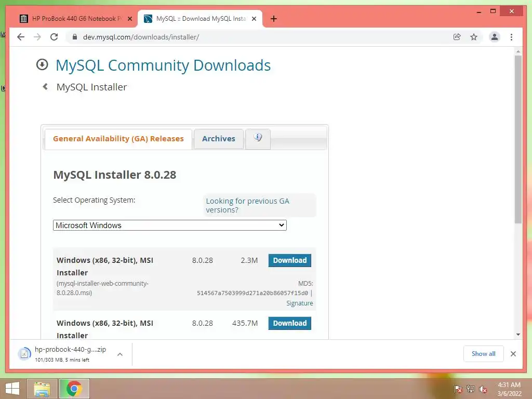
Task: Click the page scrollbar up arrow
Action: pyautogui.click(x=518, y=51)
